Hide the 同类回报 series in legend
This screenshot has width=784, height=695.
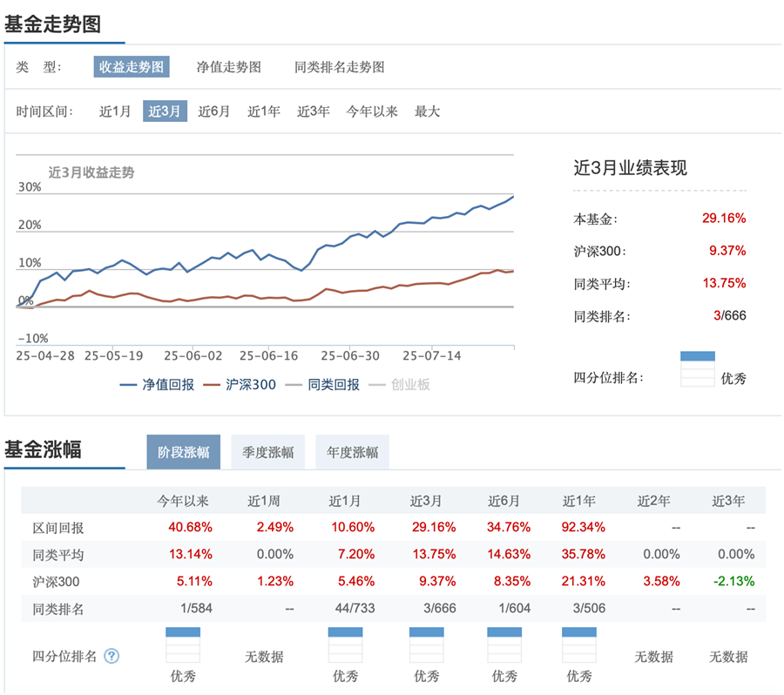click(322, 384)
